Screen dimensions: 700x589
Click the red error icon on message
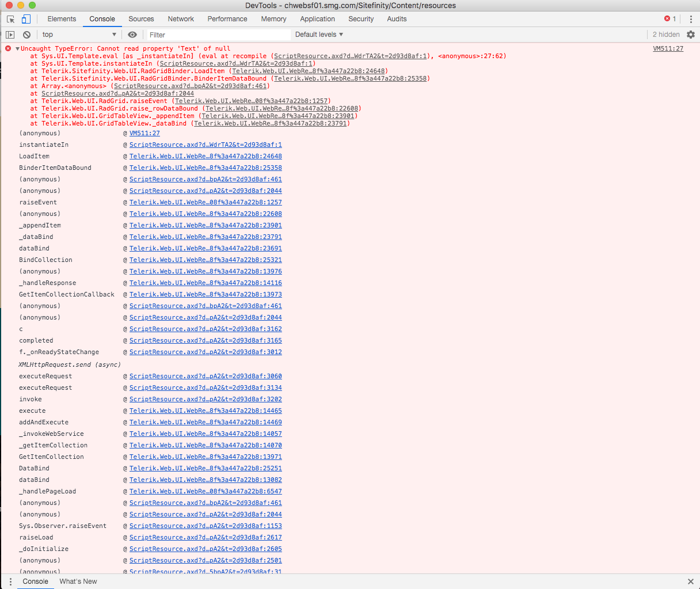click(x=8, y=48)
